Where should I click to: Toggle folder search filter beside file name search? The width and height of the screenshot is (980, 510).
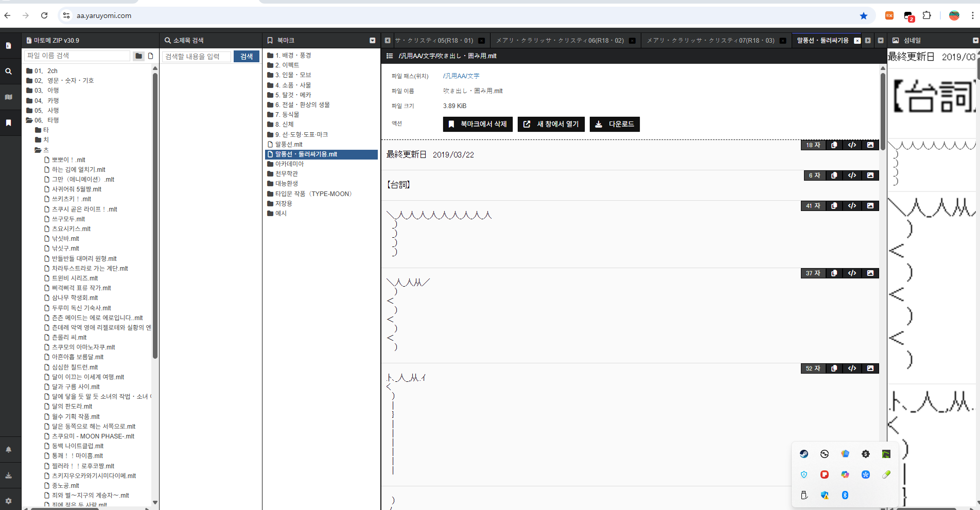tap(138, 56)
